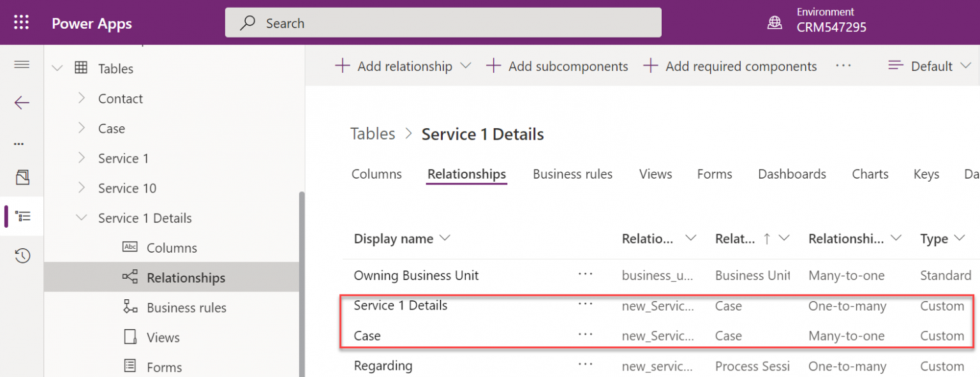This screenshot has height=377, width=980.
Task: Switch to the Dashboards tab
Action: tap(792, 174)
